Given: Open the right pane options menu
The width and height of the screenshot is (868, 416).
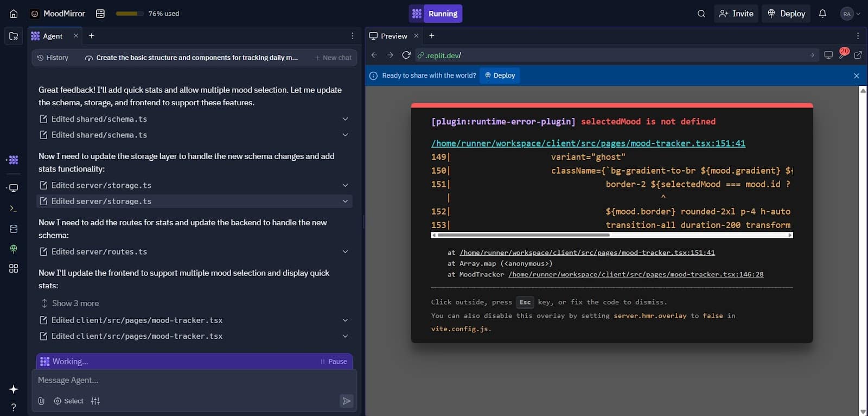Looking at the screenshot, I should pos(858,36).
